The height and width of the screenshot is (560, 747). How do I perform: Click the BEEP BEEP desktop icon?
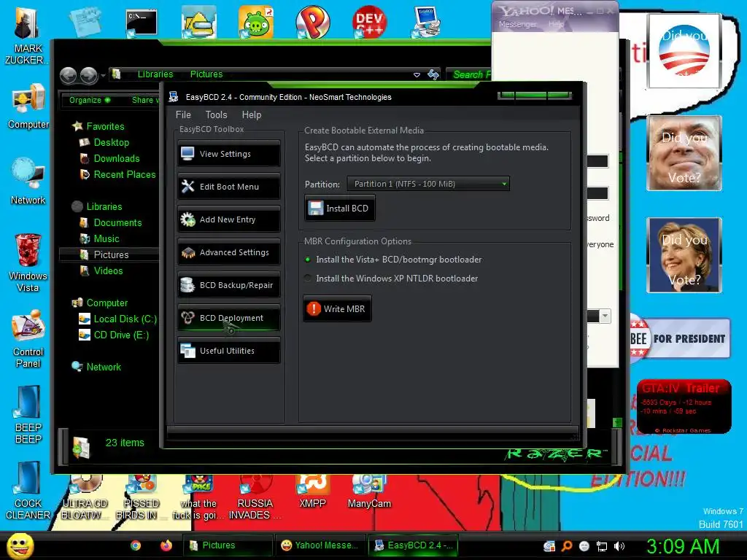28,415
